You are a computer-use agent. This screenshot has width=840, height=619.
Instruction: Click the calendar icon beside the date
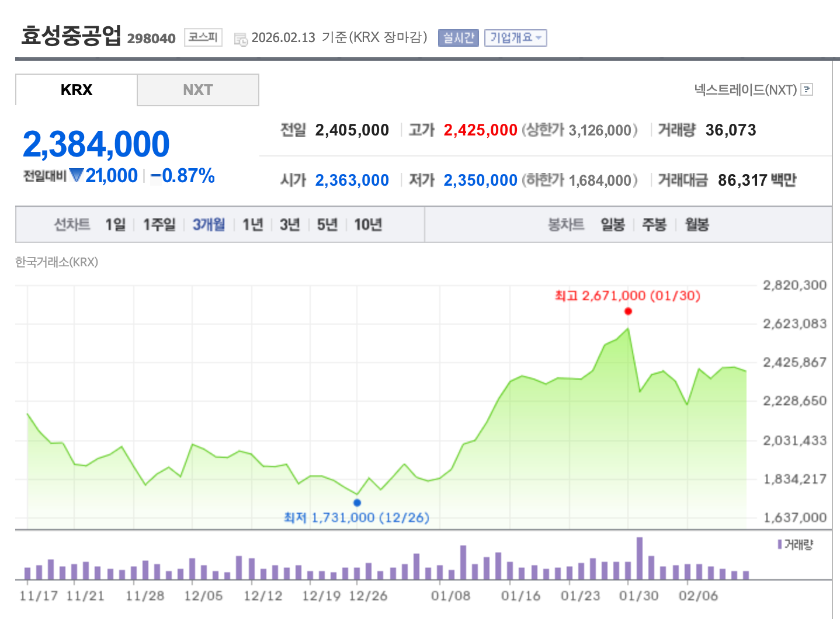(241, 39)
